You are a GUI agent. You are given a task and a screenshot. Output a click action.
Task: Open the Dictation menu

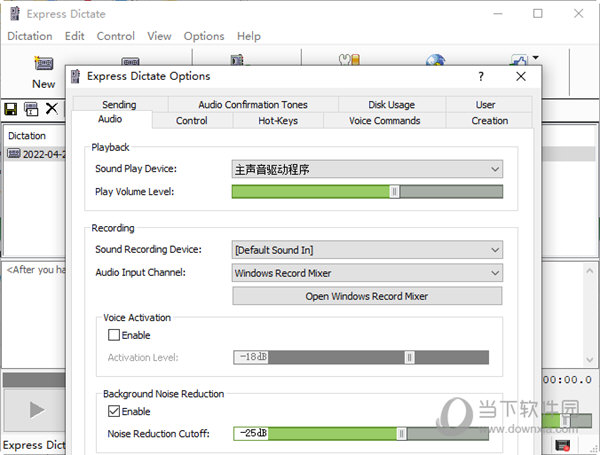(30, 36)
